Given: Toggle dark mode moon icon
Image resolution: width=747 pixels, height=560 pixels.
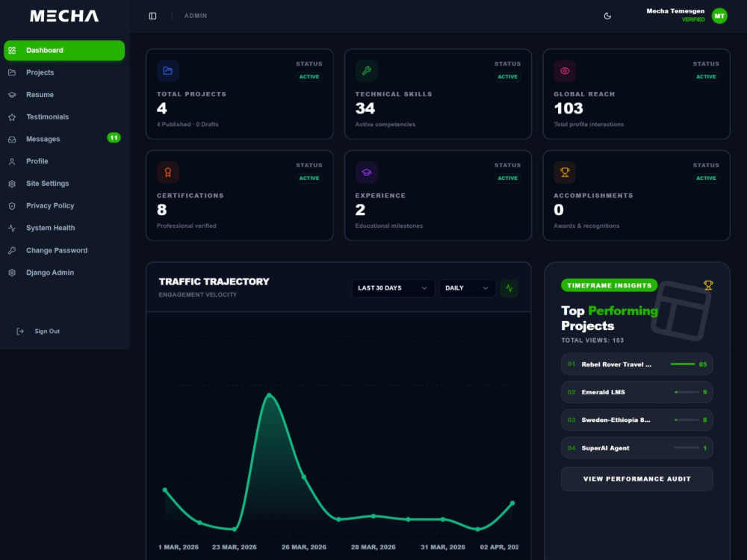Looking at the screenshot, I should [607, 16].
